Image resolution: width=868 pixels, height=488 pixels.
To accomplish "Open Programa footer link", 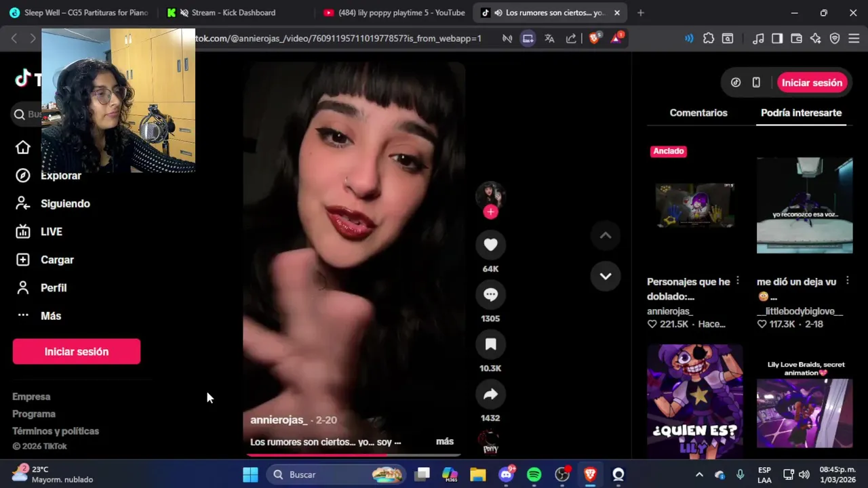I will [x=34, y=413].
